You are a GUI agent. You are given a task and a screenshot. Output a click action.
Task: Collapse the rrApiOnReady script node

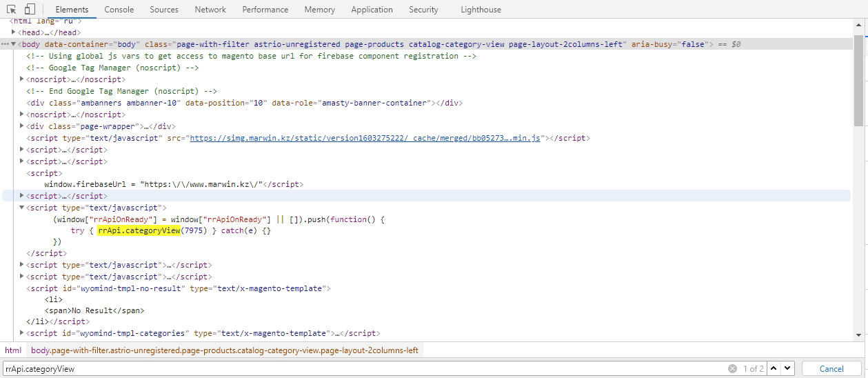(x=22, y=208)
